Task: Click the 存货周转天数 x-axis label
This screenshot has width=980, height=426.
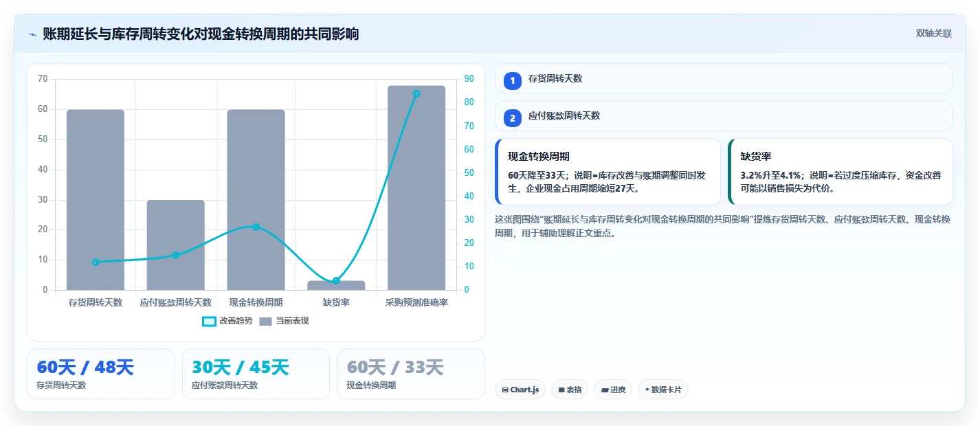Action: (x=96, y=302)
